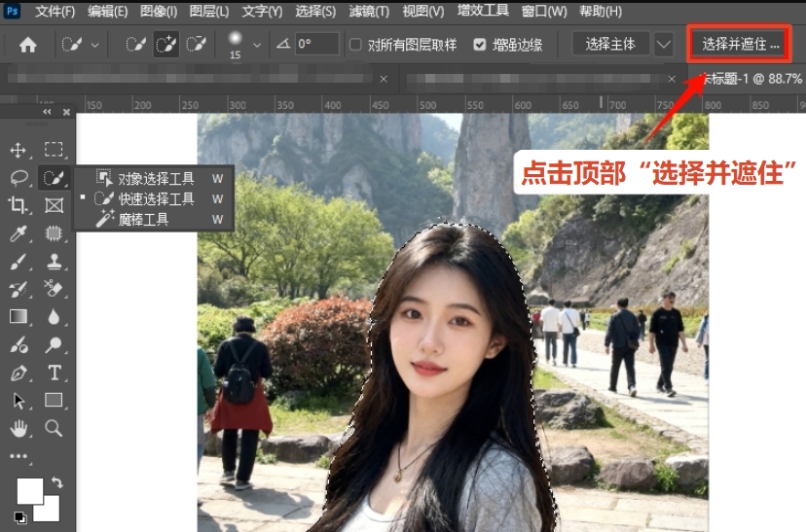Choose New selection mode
Screen dimensions: 806x532
[135, 45]
